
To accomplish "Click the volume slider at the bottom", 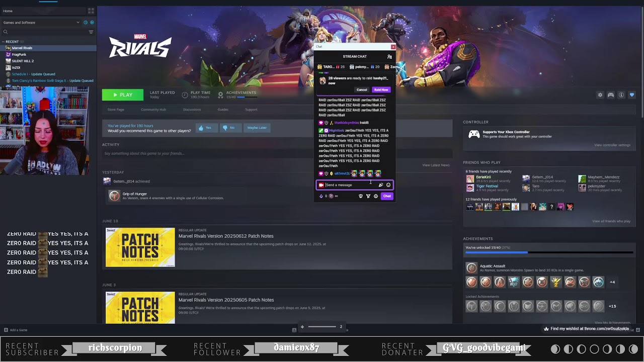I will point(322,327).
